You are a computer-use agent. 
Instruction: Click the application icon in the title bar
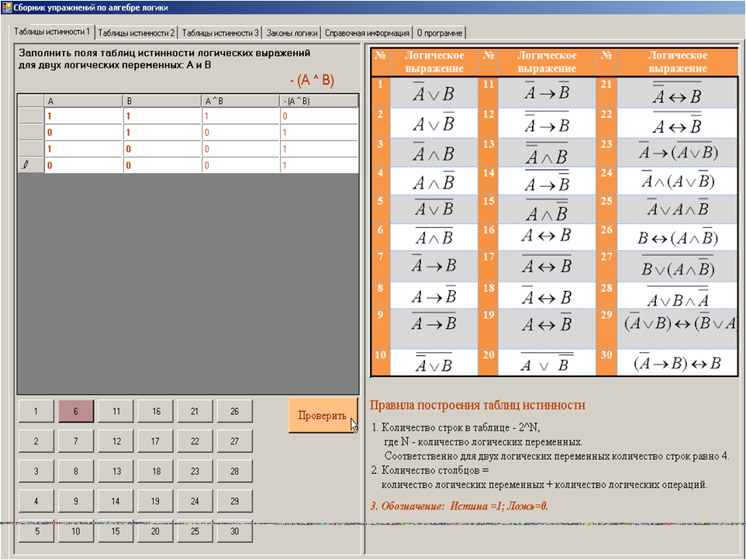tap(7, 7)
